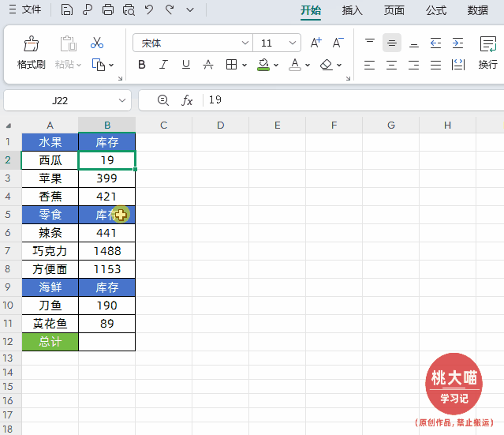504x435 pixels.
Task: Click the Copy icon
Action: 99,65
